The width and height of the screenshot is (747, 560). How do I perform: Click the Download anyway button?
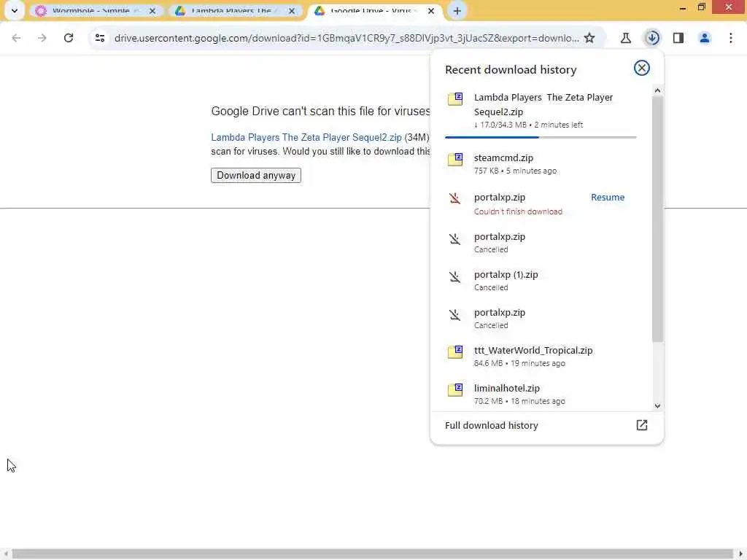pos(256,175)
